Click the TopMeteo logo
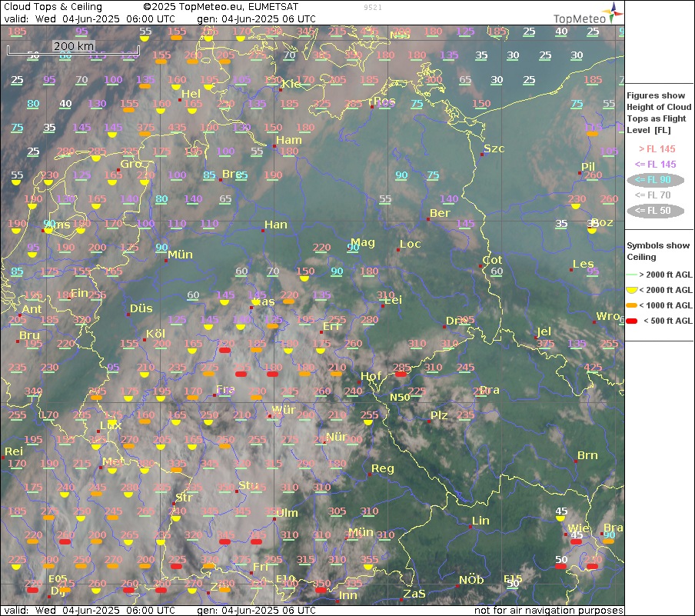The height and width of the screenshot is (616, 695). 588,14
